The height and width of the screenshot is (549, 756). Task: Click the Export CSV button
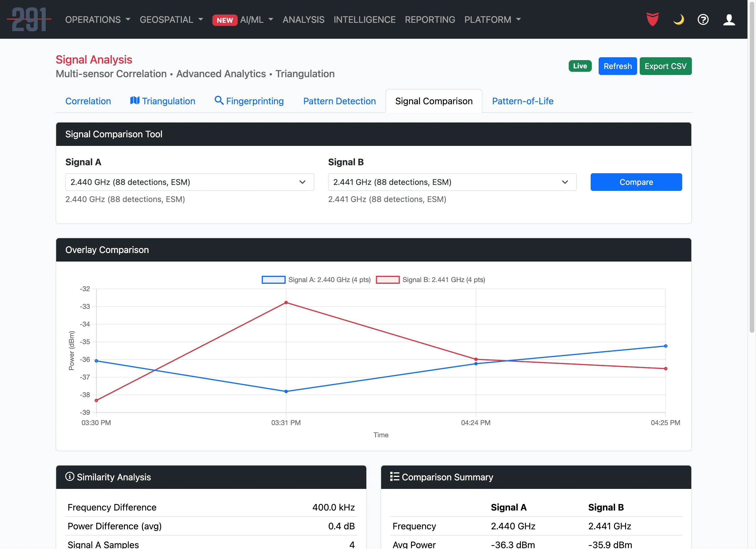[x=665, y=66]
